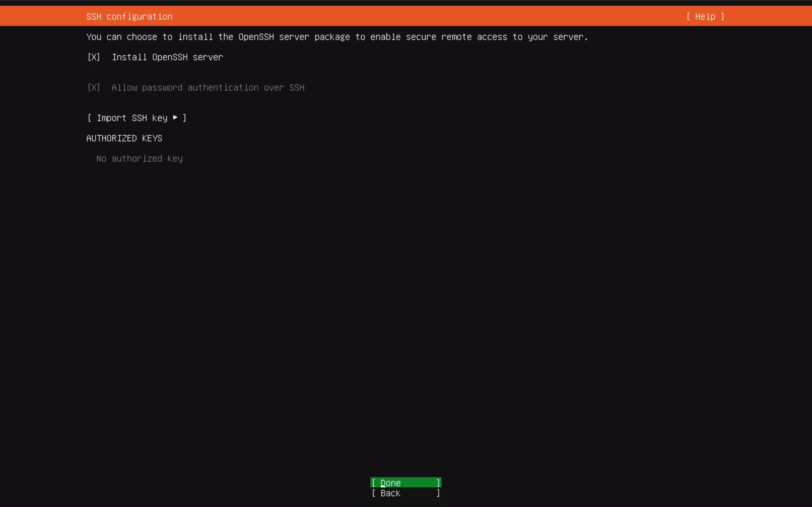Select the Back navigation option
The width and height of the screenshot is (812, 507).
click(405, 493)
